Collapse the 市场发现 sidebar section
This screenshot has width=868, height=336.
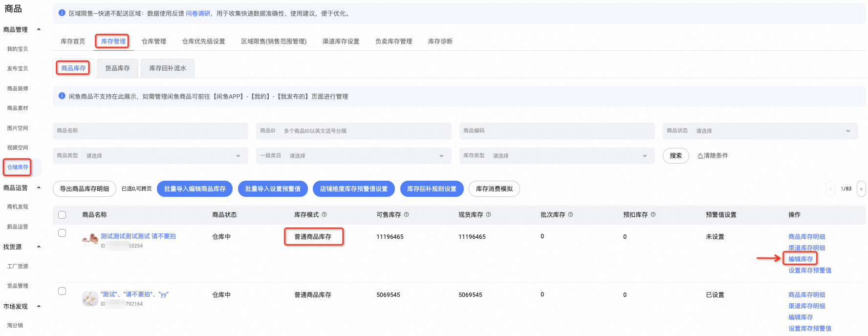[39, 307]
